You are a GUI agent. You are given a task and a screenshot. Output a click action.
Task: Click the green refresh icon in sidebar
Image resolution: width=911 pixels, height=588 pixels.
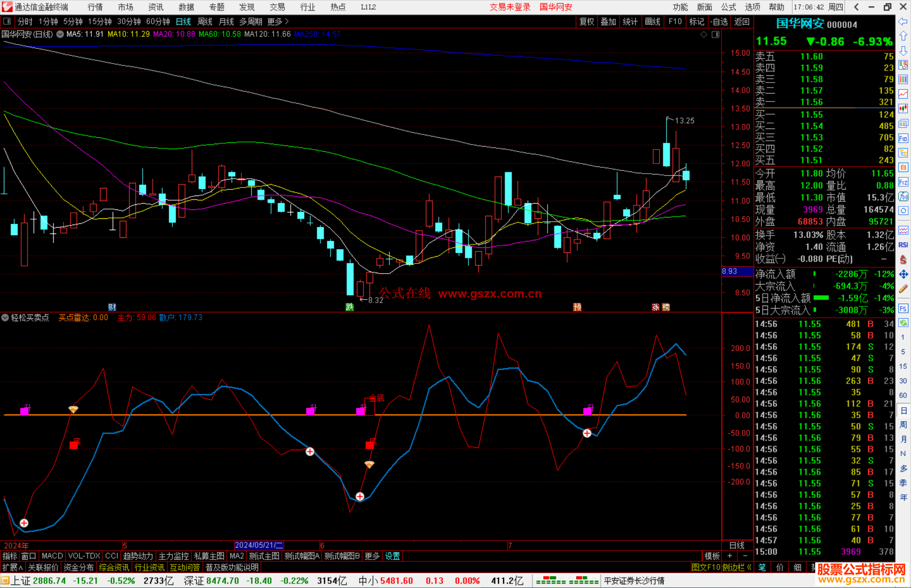tap(903, 323)
